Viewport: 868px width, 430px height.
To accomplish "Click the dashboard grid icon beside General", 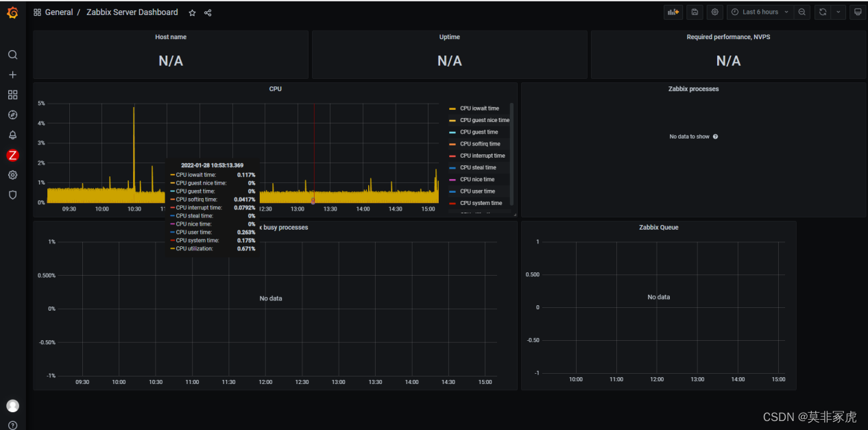I will click(x=37, y=12).
